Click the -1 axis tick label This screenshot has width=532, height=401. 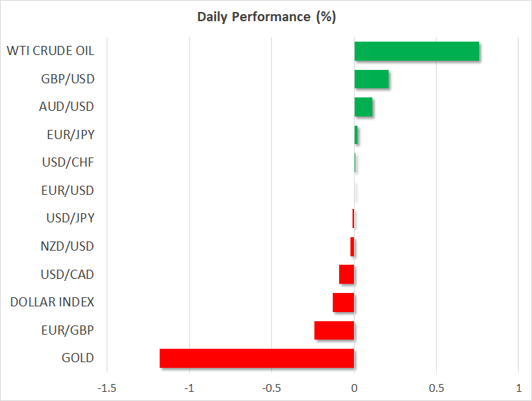click(189, 388)
